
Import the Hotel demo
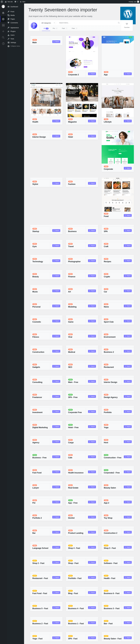click(92, 136)
